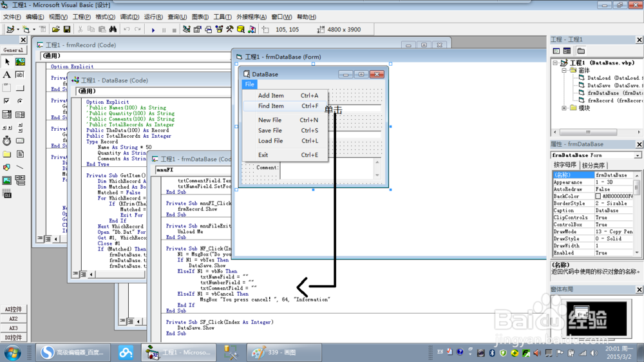The height and width of the screenshot is (362, 644).
Task: Select the Pointer tool in toolbox
Action: point(7,62)
